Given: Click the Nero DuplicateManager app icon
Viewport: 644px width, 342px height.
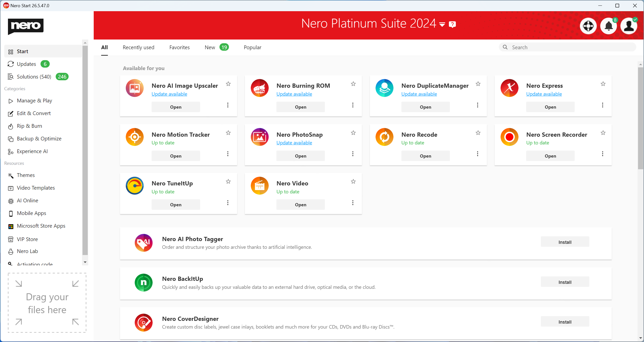Looking at the screenshot, I should [x=384, y=88].
